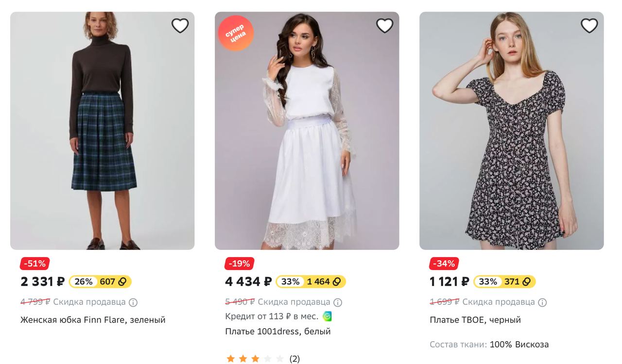Screen dimensions: 622x364
Task: Open 'Платье 1001dress, белый' product link
Action: pos(277,331)
